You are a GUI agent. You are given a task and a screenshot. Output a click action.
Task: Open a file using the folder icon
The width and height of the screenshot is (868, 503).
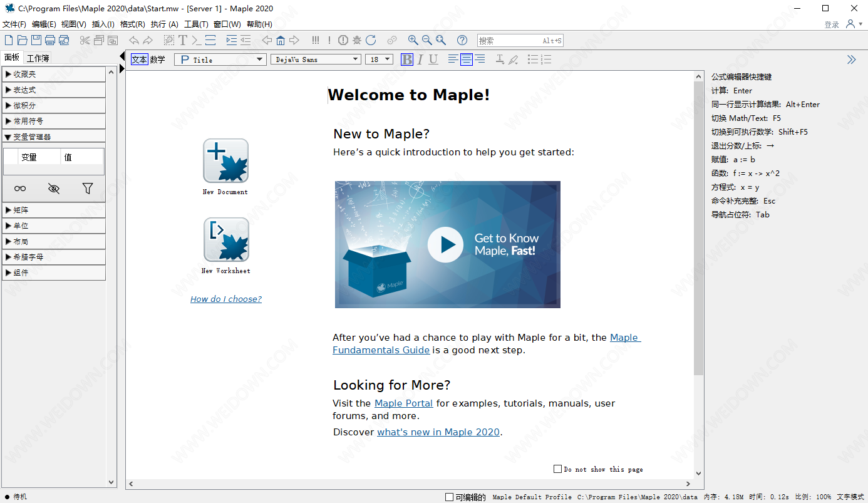pos(23,40)
